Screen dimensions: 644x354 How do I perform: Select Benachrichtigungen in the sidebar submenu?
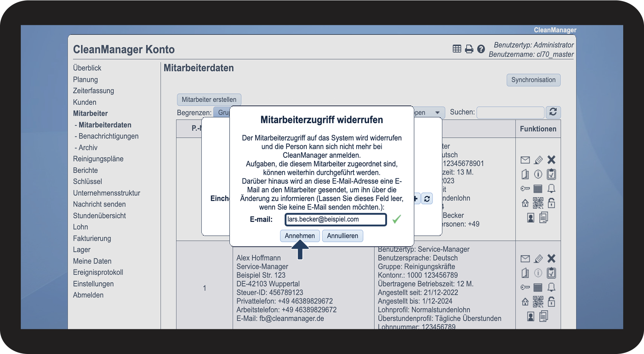[108, 136]
